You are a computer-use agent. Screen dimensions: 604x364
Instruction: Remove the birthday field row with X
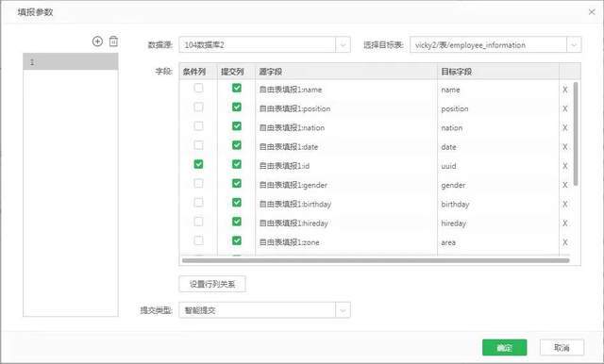click(564, 204)
